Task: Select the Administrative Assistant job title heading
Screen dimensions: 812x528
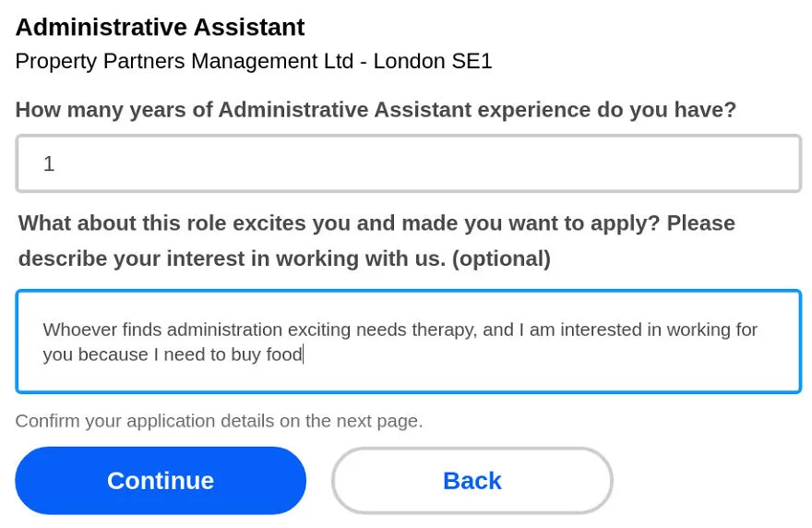Action: 160,28
